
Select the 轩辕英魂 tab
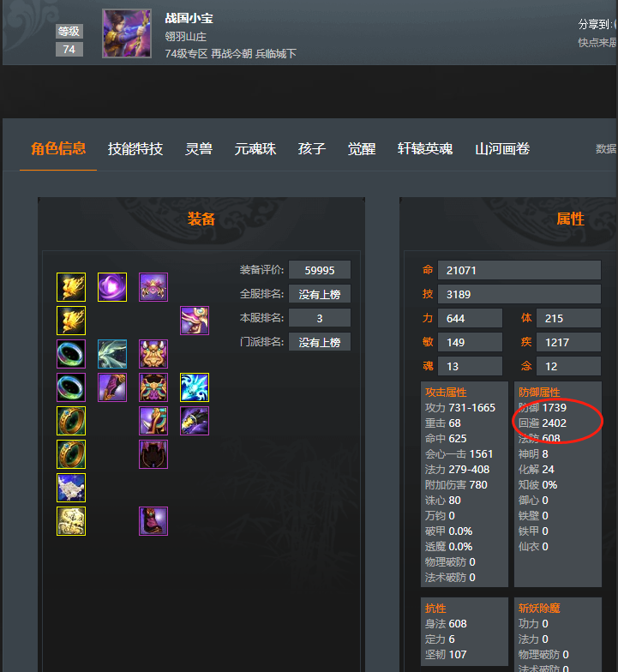[425, 149]
